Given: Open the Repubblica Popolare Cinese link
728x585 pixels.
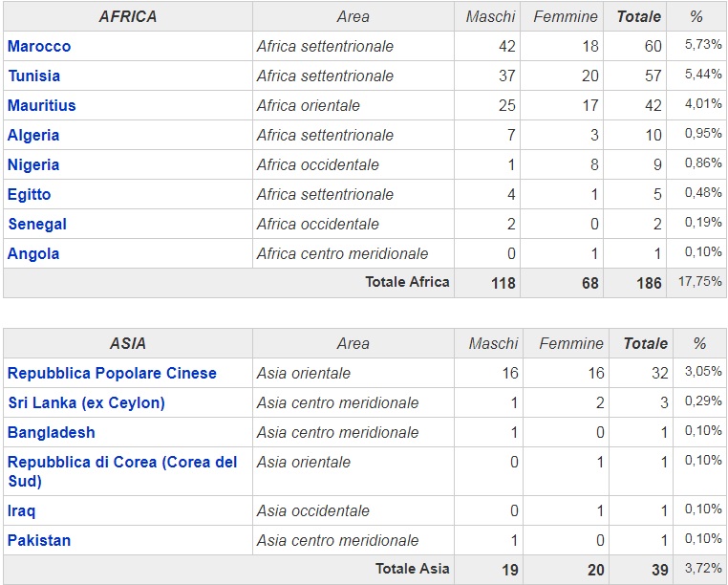Looking at the screenshot, I should [112, 373].
